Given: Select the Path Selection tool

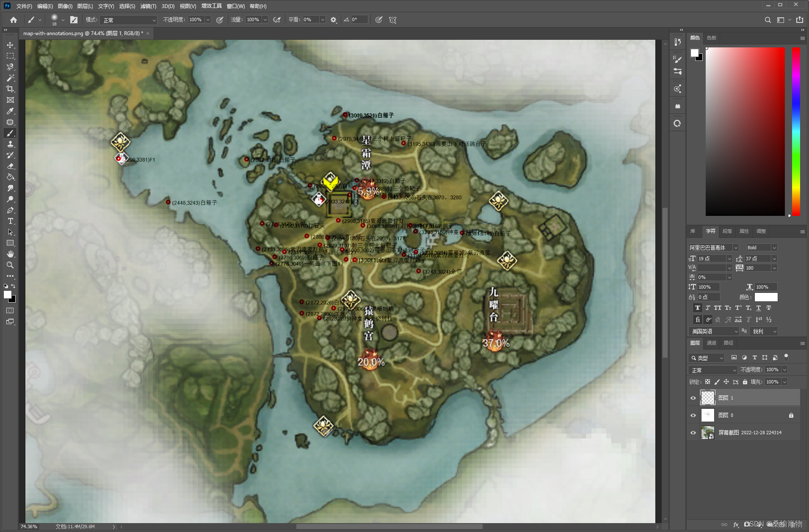Looking at the screenshot, I should (x=10, y=232).
